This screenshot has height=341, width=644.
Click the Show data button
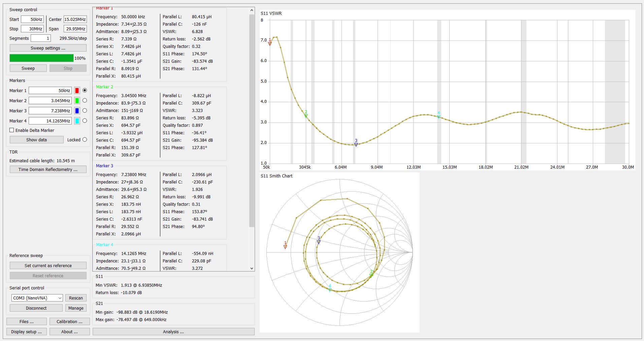pyautogui.click(x=36, y=140)
